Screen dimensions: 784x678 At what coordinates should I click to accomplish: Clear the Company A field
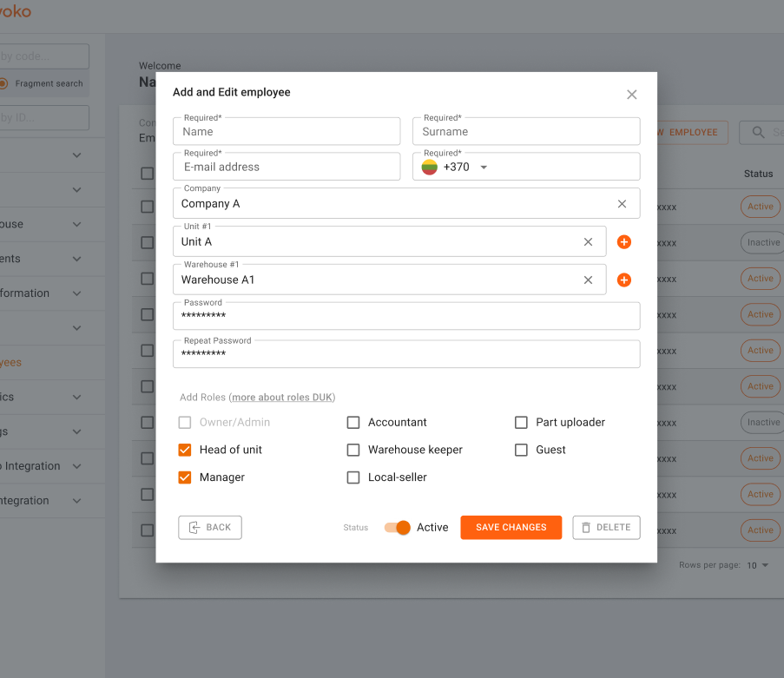[622, 204]
